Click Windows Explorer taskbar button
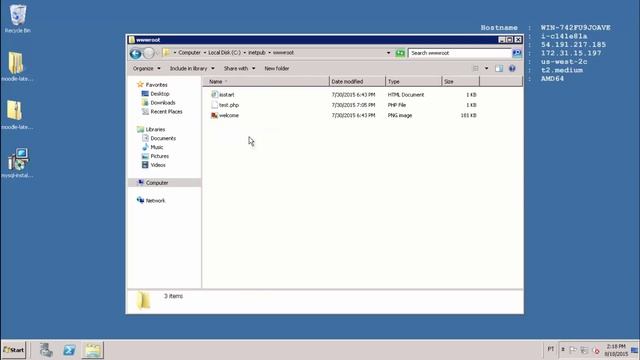This screenshot has width=640, height=360. coord(93,350)
